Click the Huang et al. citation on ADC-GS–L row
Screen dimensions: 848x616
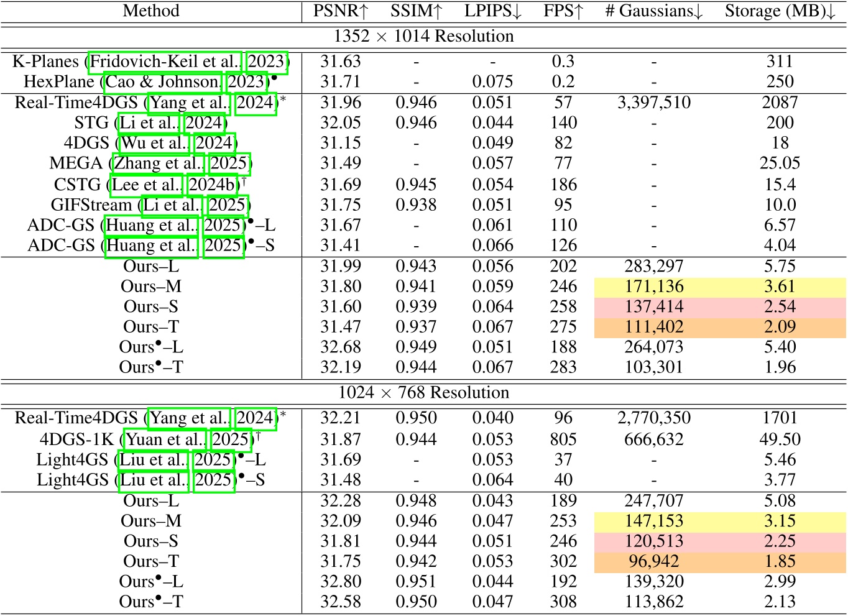click(x=152, y=225)
